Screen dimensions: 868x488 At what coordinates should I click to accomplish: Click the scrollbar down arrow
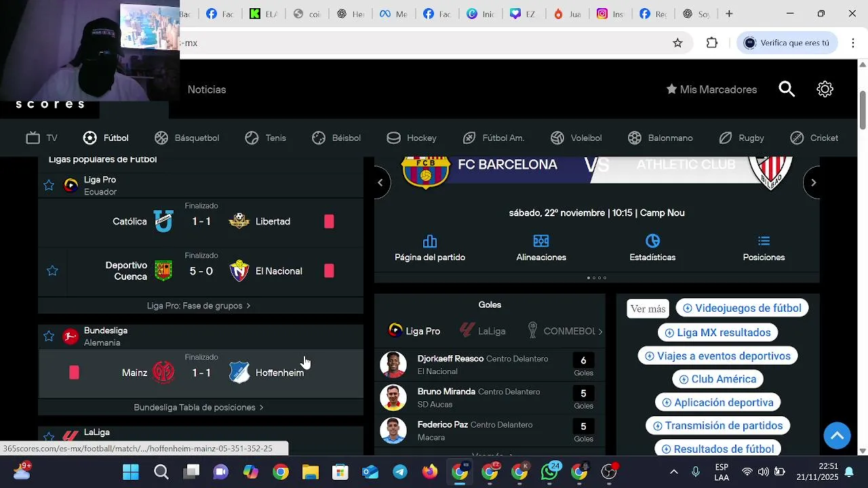(x=863, y=451)
